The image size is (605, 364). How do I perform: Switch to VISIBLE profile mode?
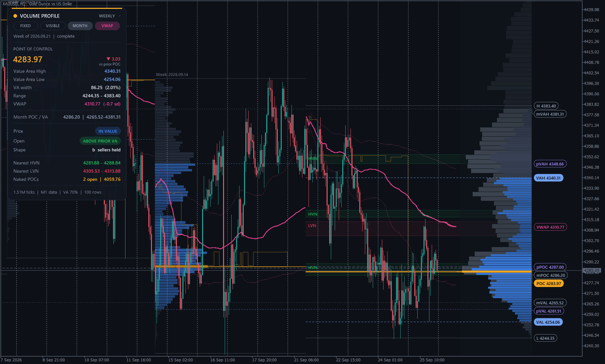click(x=53, y=26)
